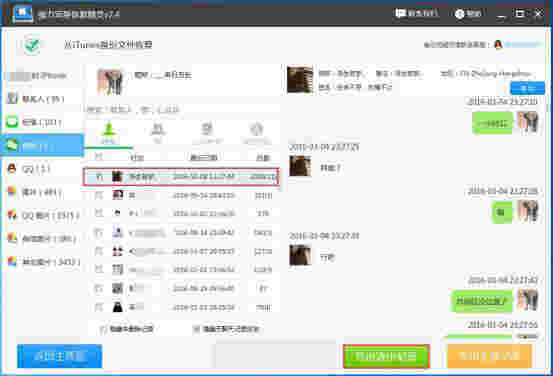Click the blue return-to-main-screen button
Screen dimensions: 553x376
[x=59, y=356]
